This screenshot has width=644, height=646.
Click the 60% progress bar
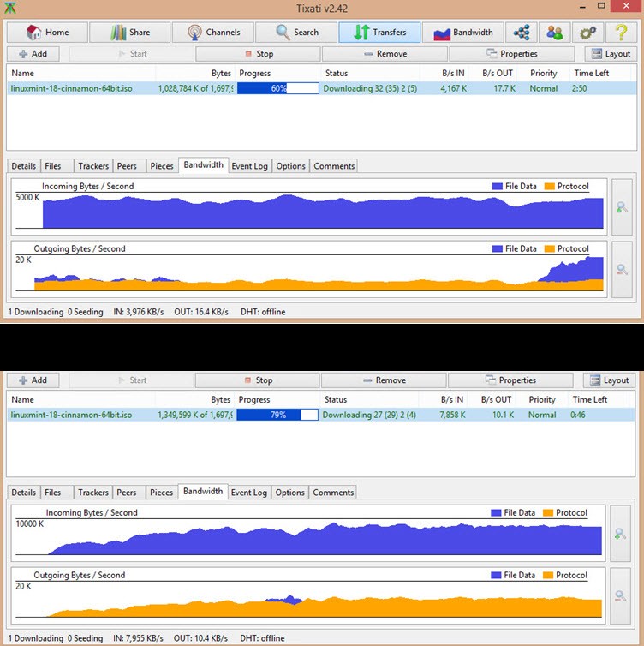point(278,88)
